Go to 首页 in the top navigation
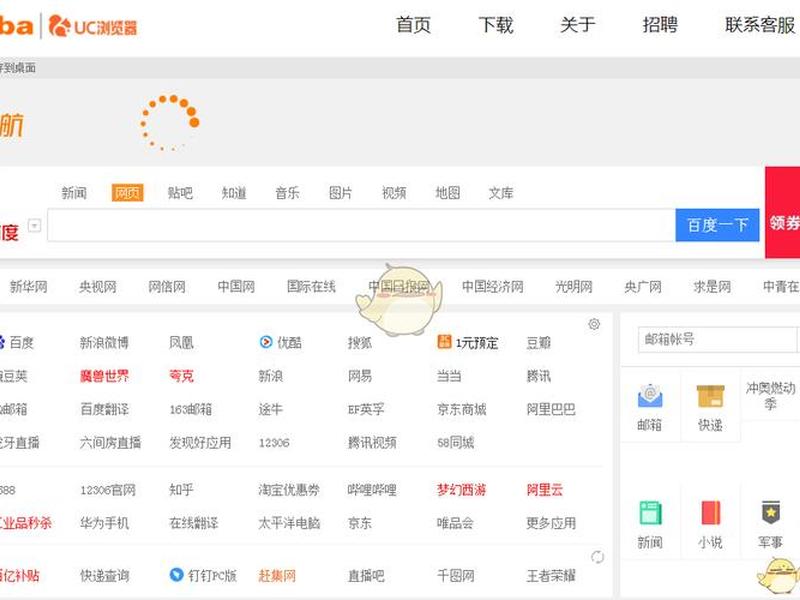The image size is (800, 600). tap(413, 25)
